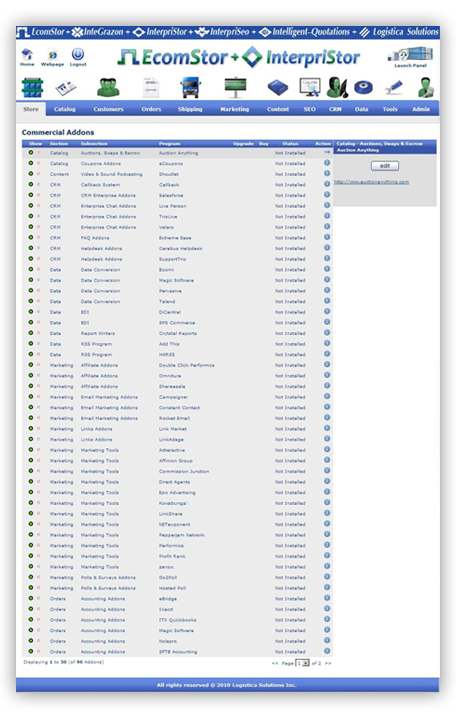Click info action icon for eCoupons row

click(x=327, y=163)
